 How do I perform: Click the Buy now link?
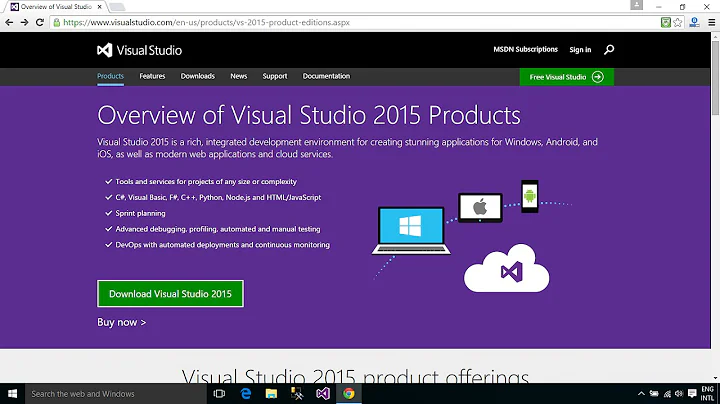coord(122,322)
